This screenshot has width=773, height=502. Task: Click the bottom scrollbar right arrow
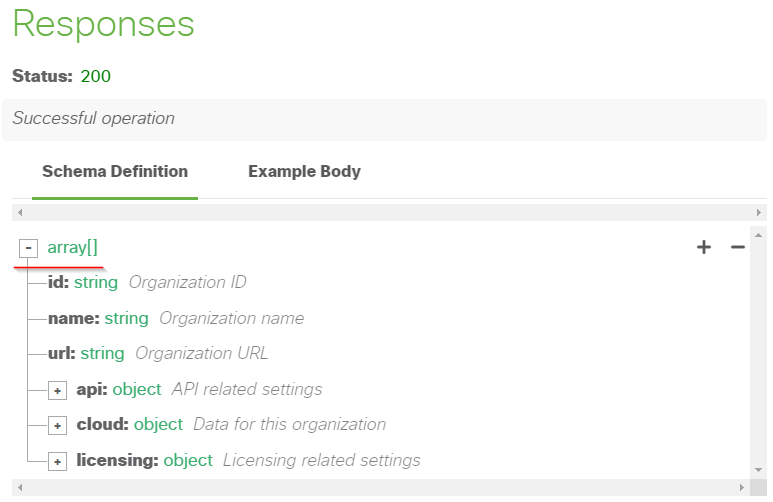click(741, 487)
